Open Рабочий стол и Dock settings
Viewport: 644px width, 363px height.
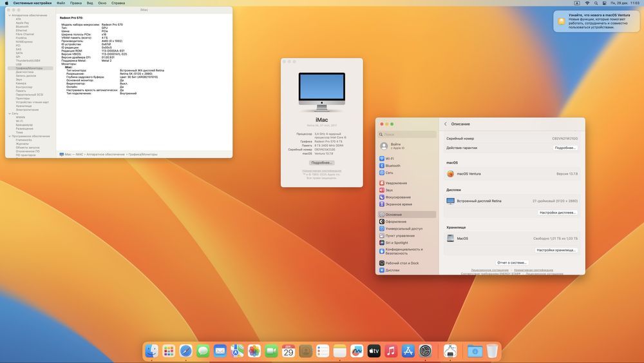[x=407, y=263]
